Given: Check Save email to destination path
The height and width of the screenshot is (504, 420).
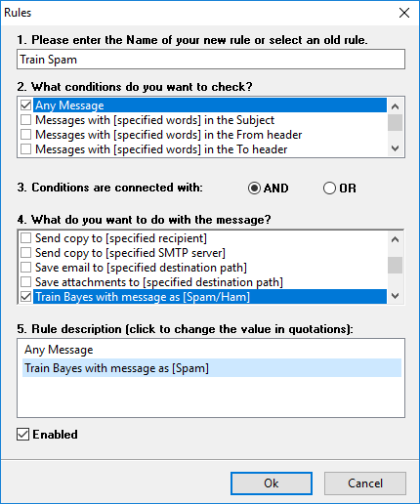Looking at the screenshot, I should (x=25, y=268).
